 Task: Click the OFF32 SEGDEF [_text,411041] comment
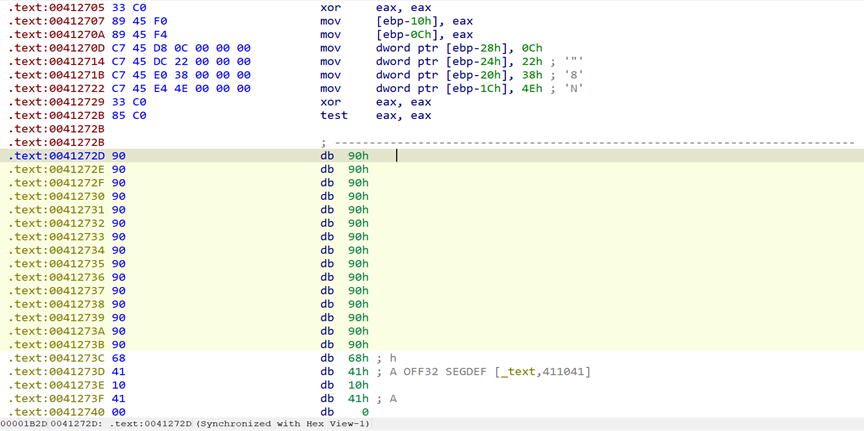coord(497,372)
